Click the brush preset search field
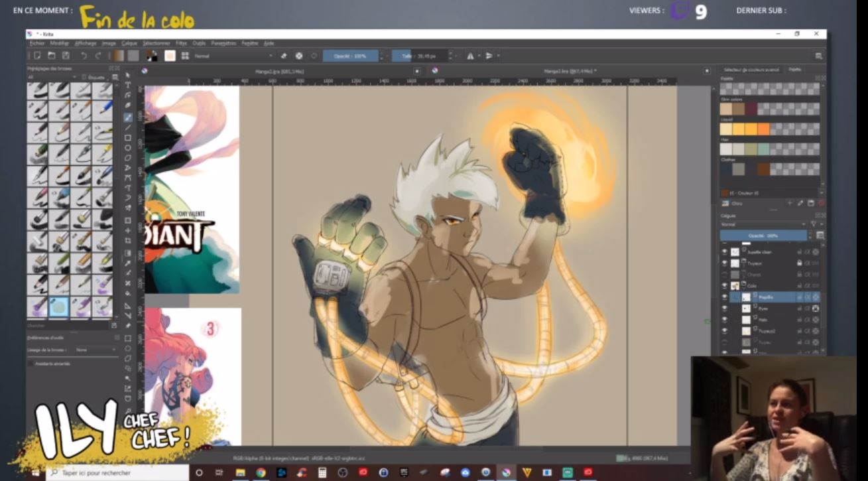The width and height of the screenshot is (868, 481). [68, 325]
